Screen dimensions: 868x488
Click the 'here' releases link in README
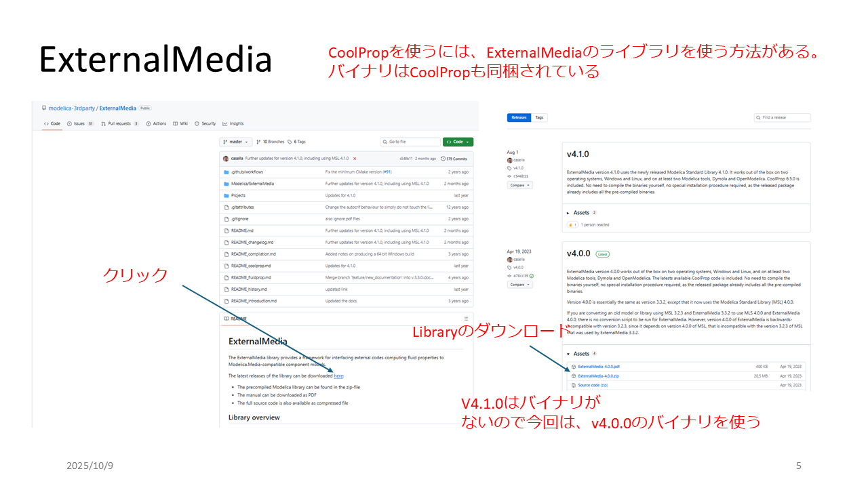click(x=338, y=375)
